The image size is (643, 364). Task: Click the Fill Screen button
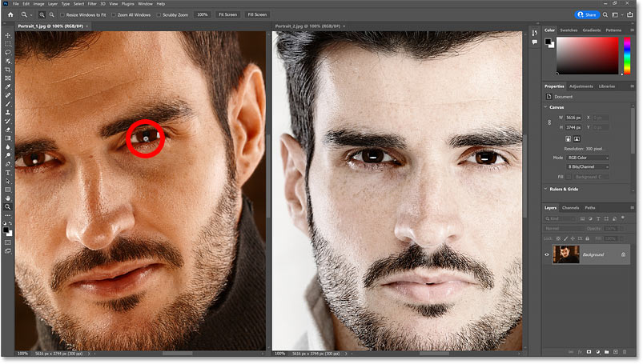[x=257, y=14]
